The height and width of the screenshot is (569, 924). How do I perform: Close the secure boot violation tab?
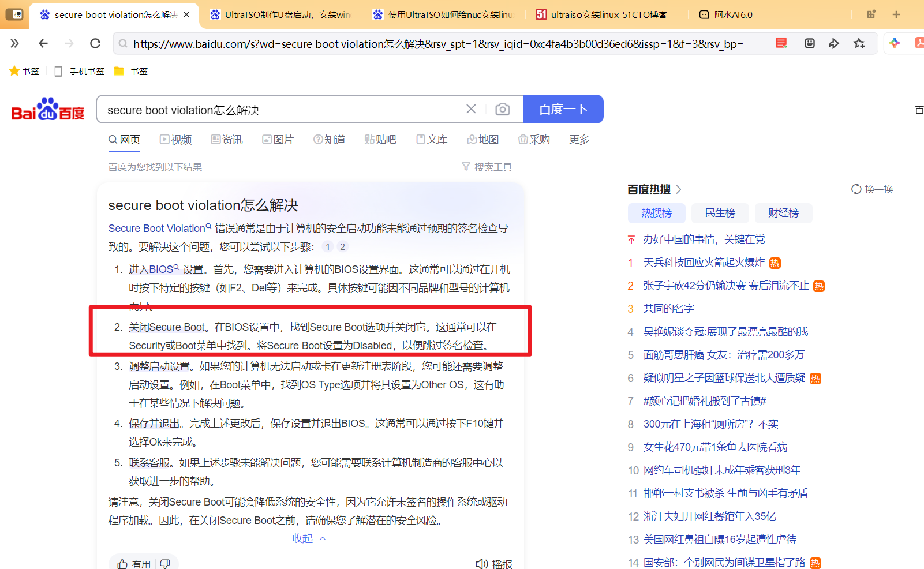(186, 14)
